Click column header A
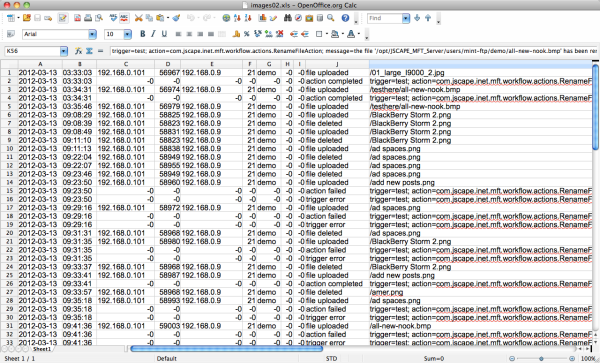 (40, 64)
